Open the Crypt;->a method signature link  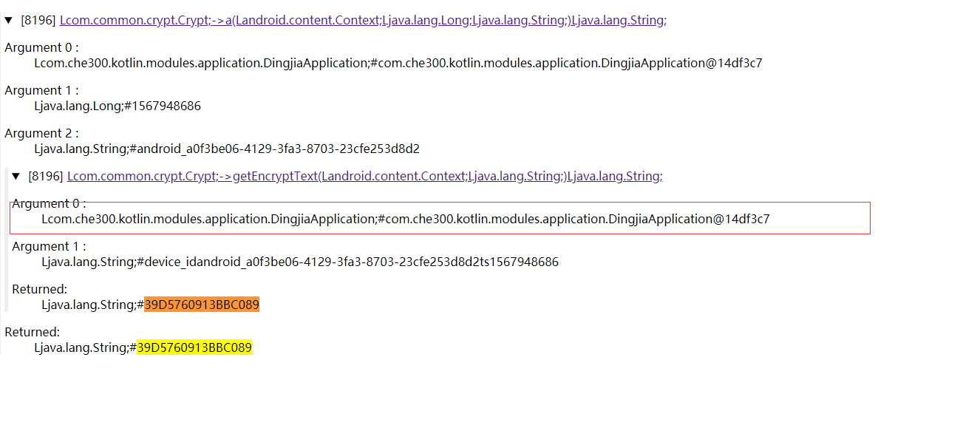(x=363, y=21)
